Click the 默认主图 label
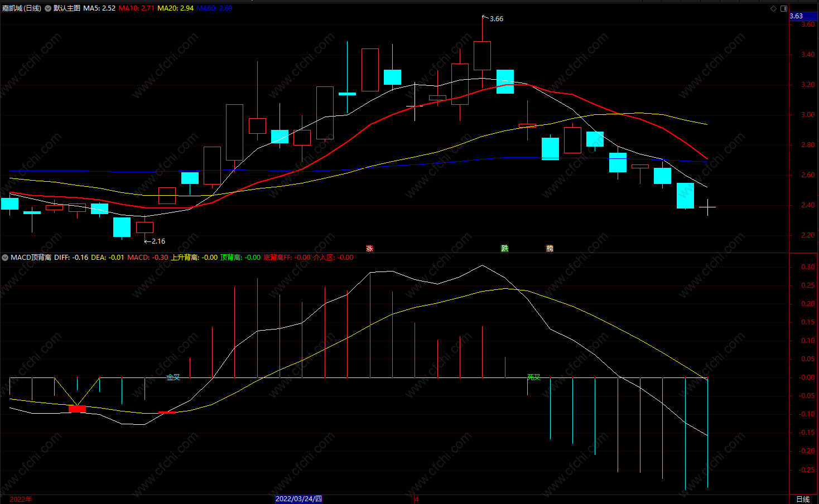Viewport: 819px width, 504px height. (x=67, y=8)
